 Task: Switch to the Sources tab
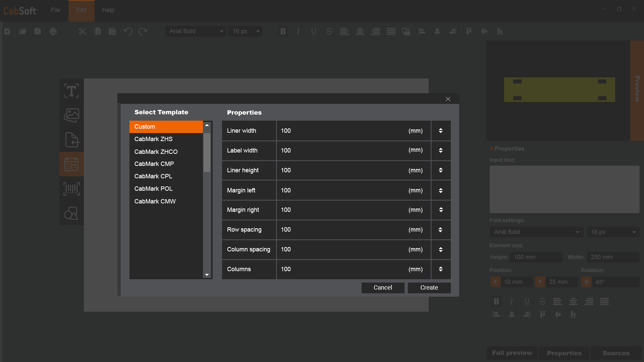pos(616,353)
